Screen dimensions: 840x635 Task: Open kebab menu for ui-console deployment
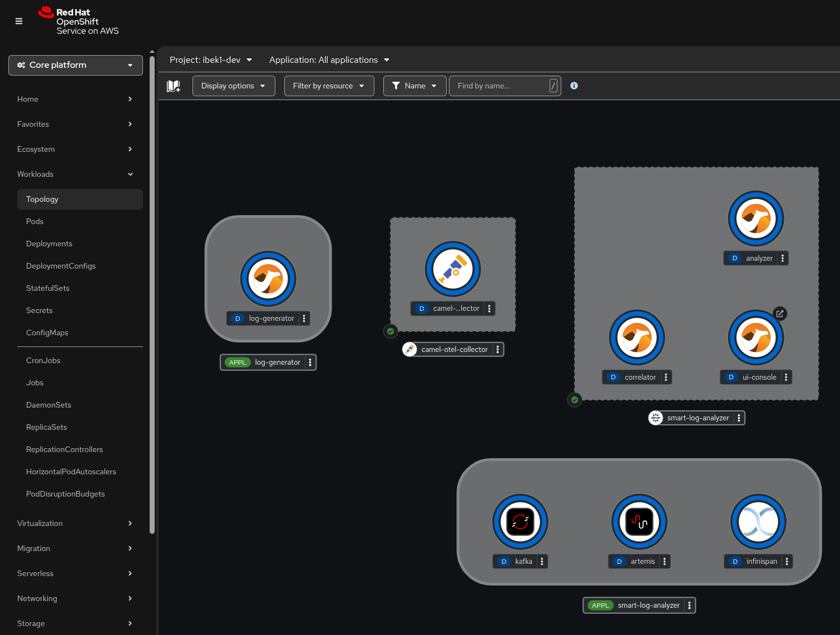pyautogui.click(x=785, y=377)
